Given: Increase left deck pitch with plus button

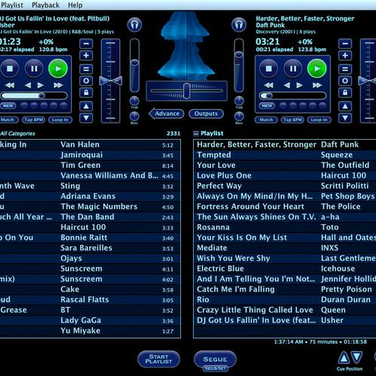Looking at the screenshot, I should point(86,56).
